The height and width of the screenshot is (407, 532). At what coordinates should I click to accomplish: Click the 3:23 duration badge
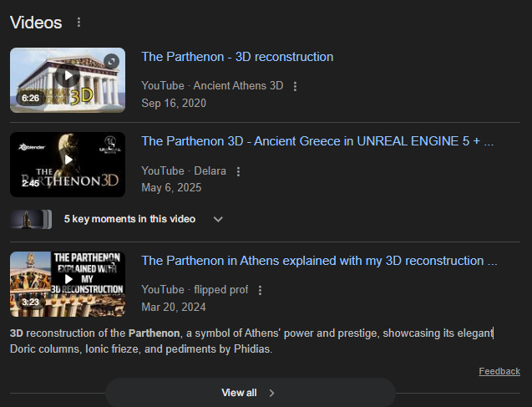pos(31,303)
